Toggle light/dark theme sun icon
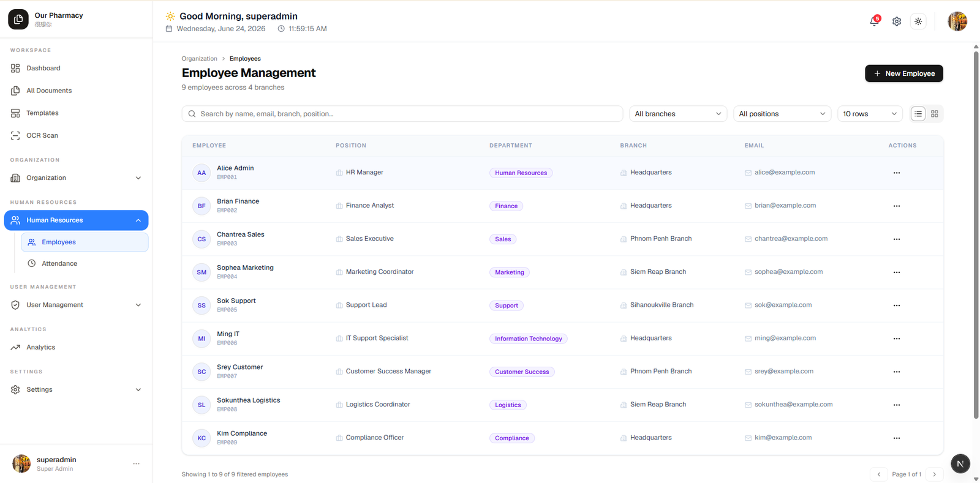Viewport: 980px width, 483px height. (x=918, y=21)
